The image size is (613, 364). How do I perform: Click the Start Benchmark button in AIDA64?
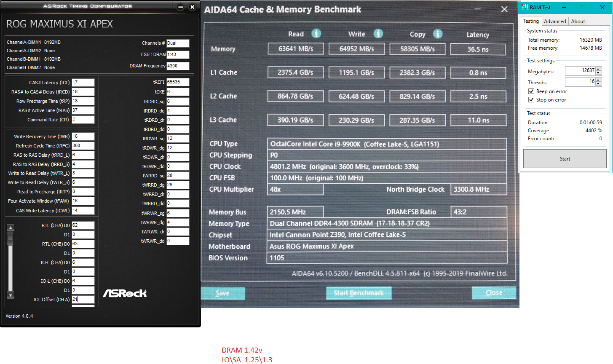(359, 293)
